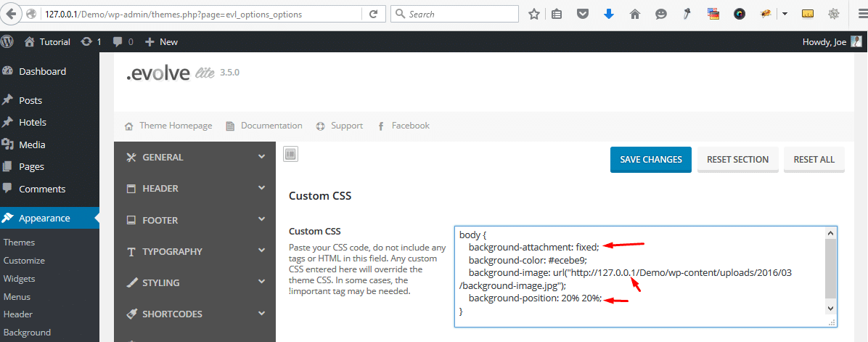Click the RESET SECTION button
868x342 pixels.
click(738, 160)
